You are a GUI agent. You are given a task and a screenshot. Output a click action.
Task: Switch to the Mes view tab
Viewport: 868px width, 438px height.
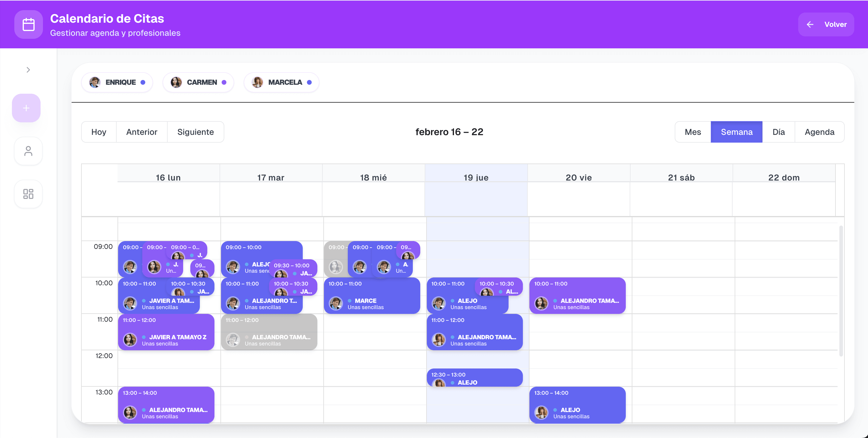pos(693,132)
